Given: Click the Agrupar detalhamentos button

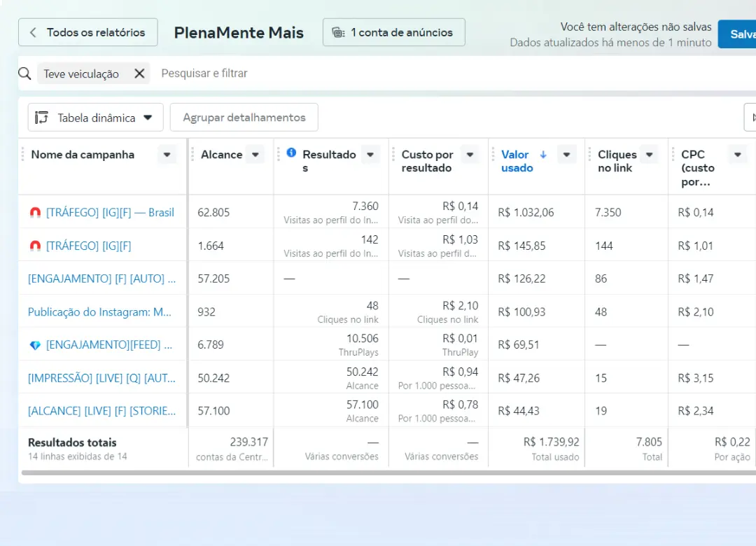Looking at the screenshot, I should pyautogui.click(x=244, y=118).
